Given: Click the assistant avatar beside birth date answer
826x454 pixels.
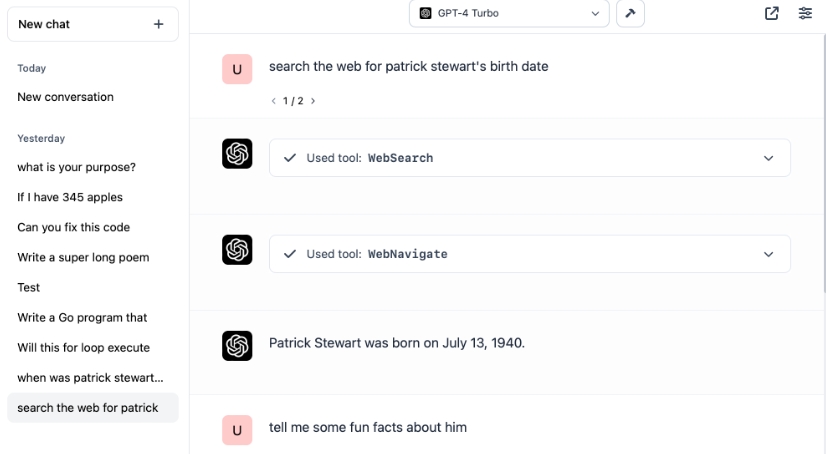Looking at the screenshot, I should (x=237, y=345).
